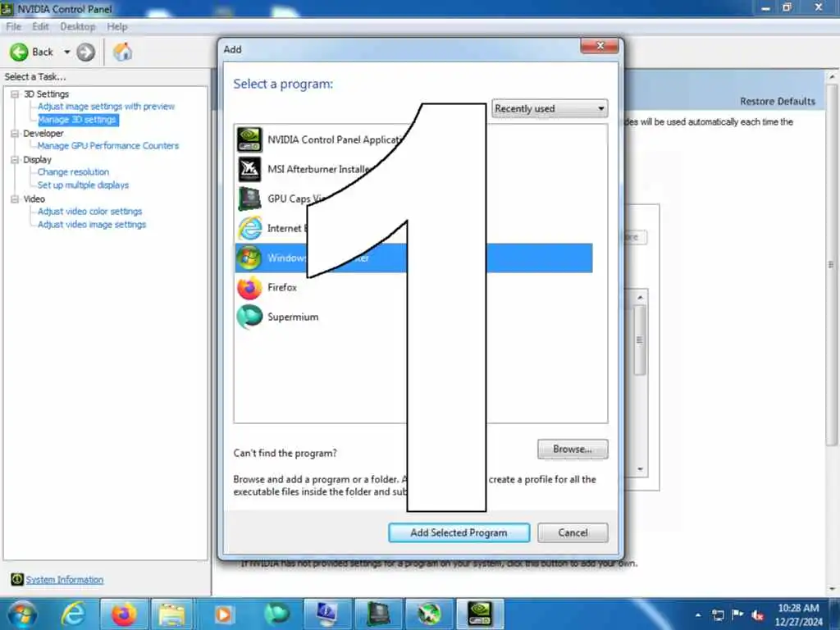
Task: Click the Action Center flag tray icon
Action: [737, 614]
